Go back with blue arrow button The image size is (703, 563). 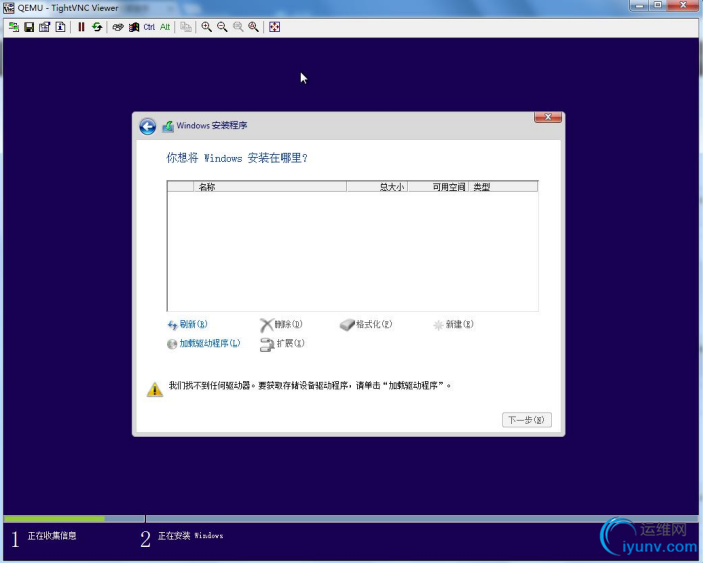148,126
